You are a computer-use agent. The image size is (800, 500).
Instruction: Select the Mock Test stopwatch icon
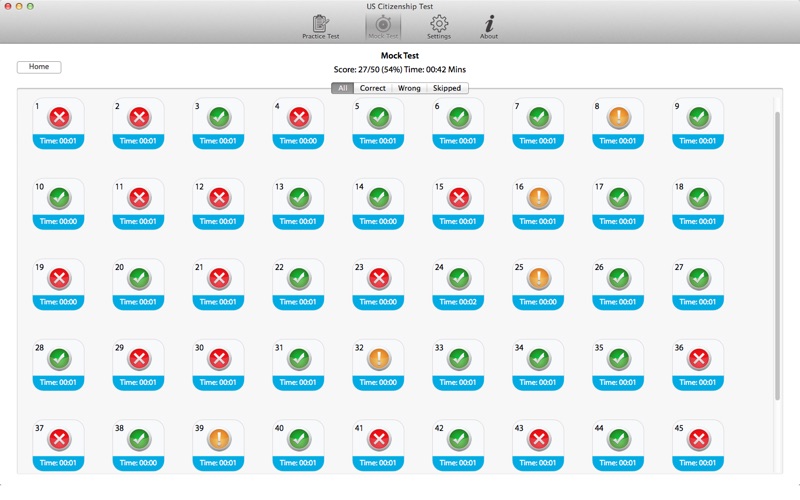[x=383, y=27]
